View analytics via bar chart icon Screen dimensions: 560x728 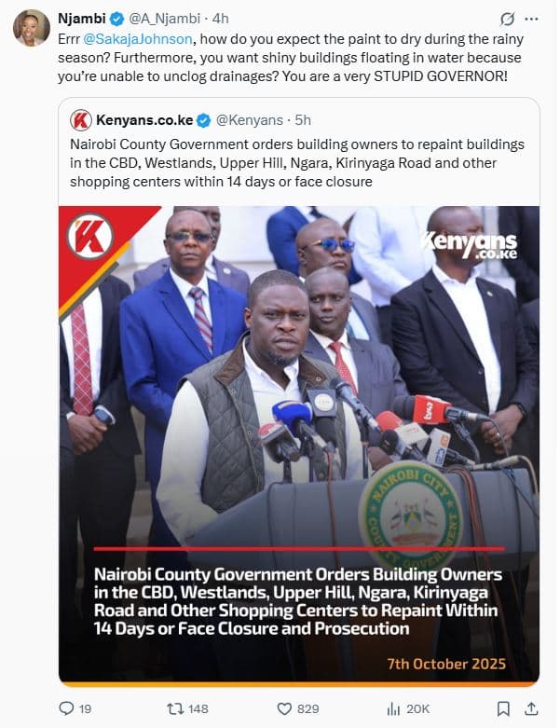(x=393, y=709)
